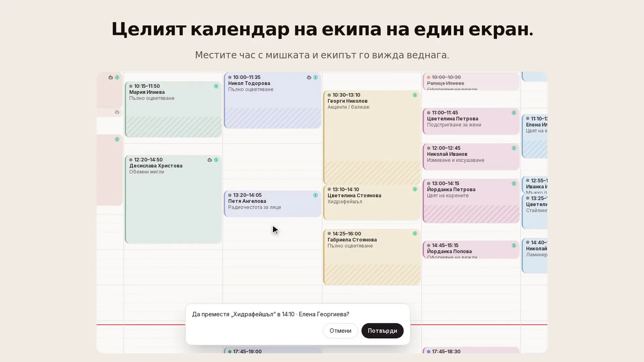
Task: Open Никол Тодорова appointment card
Action: coord(272,100)
